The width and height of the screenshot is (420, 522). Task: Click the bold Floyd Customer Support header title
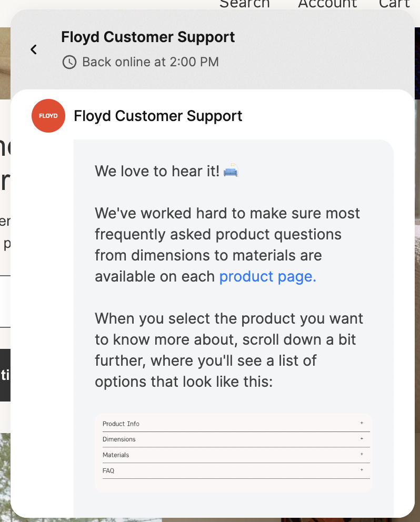(x=148, y=37)
